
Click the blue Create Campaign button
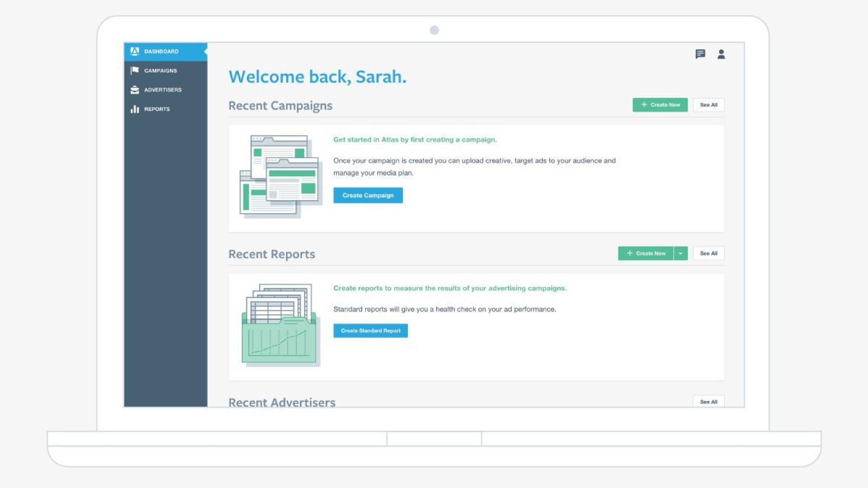pos(368,195)
